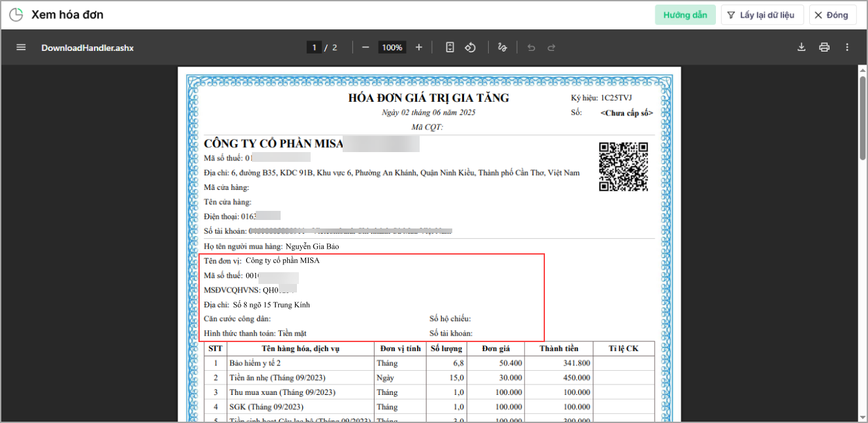
Task: Click the redo arrow icon
Action: 551,48
